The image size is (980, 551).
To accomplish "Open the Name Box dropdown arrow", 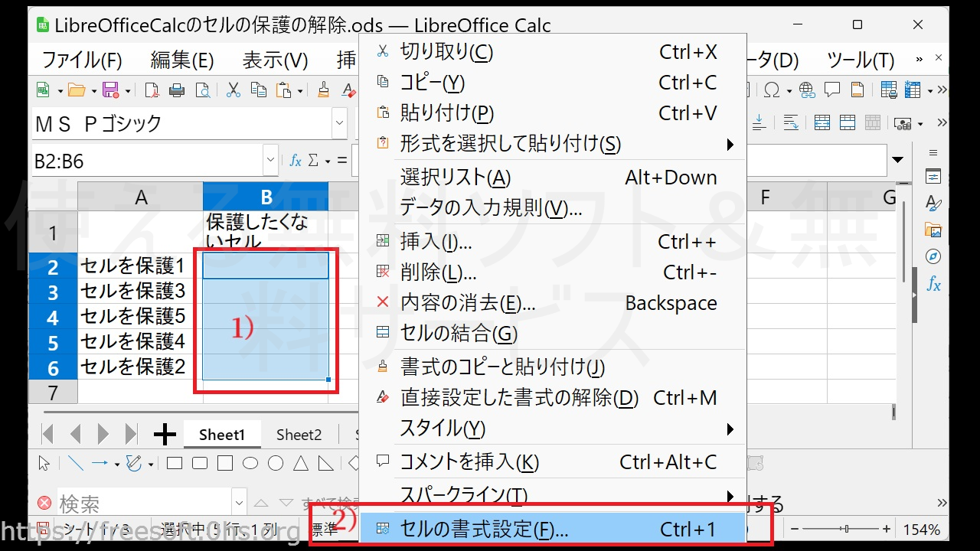I will pos(270,161).
